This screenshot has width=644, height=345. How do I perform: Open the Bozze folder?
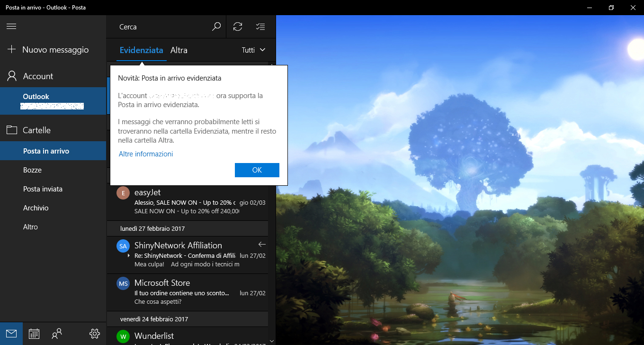click(53, 170)
